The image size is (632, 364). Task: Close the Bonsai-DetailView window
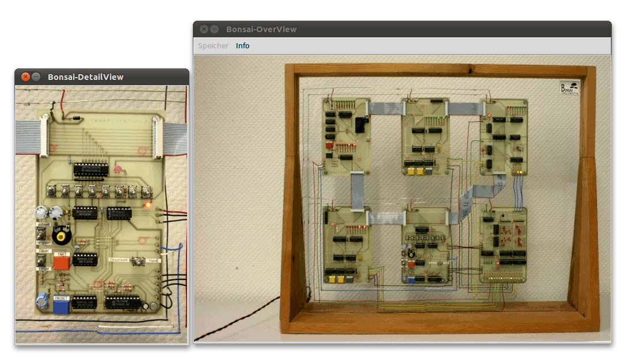[x=25, y=77]
